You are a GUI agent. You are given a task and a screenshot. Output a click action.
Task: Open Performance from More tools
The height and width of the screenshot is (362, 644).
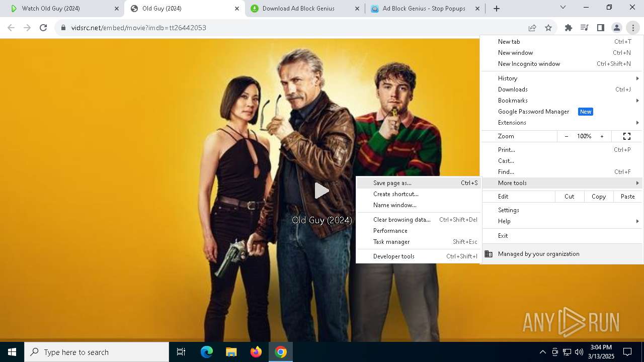[418, 231]
